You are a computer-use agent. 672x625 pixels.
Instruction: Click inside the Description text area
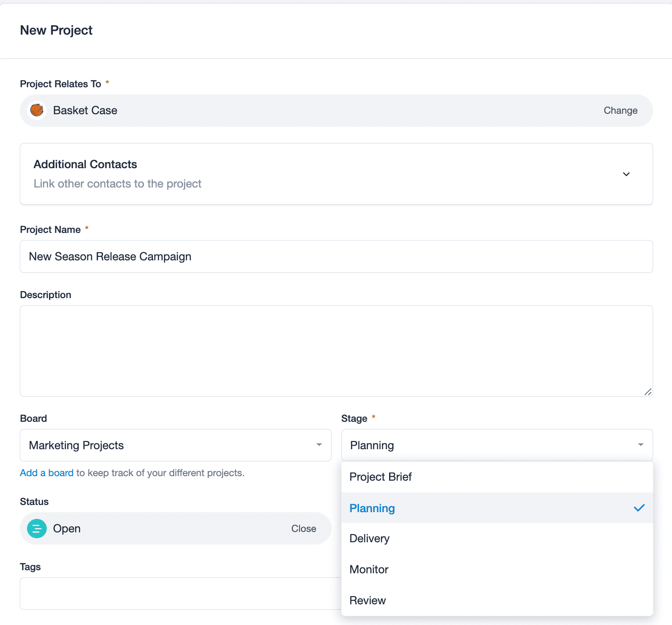pyautogui.click(x=336, y=351)
